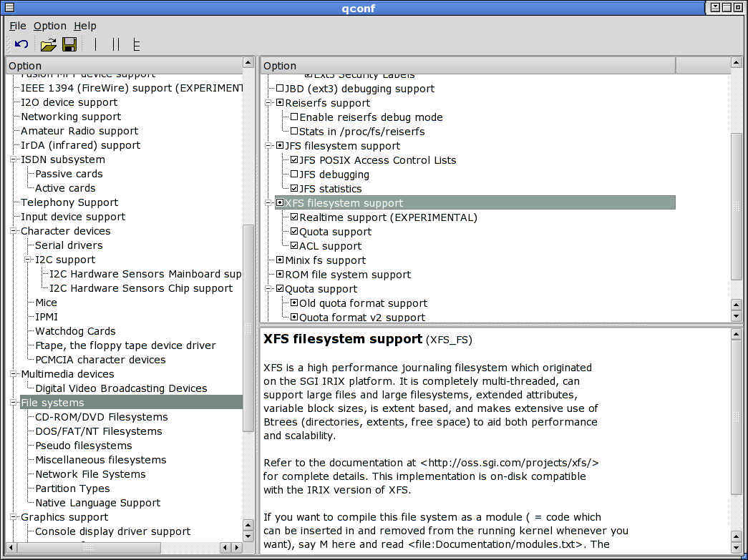Select I2C Hardware Sensors Chip support
This screenshot has width=748, height=560.
(141, 288)
